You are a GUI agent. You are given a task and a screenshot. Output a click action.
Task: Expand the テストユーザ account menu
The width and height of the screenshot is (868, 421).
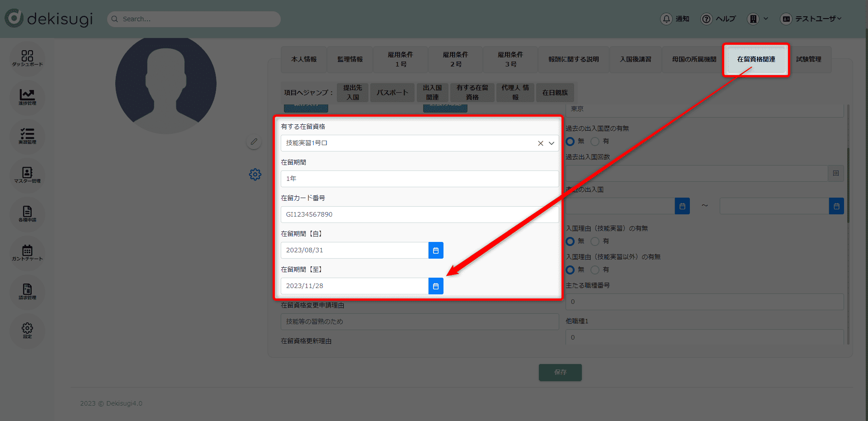point(812,19)
